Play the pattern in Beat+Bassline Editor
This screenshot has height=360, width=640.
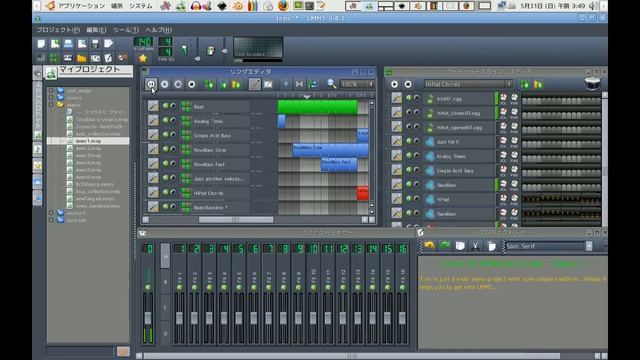pyautogui.click(x=394, y=84)
